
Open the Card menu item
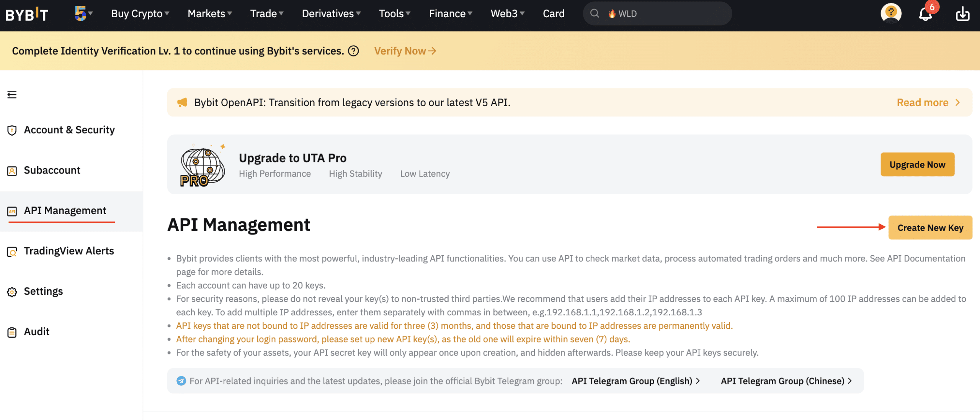point(554,13)
